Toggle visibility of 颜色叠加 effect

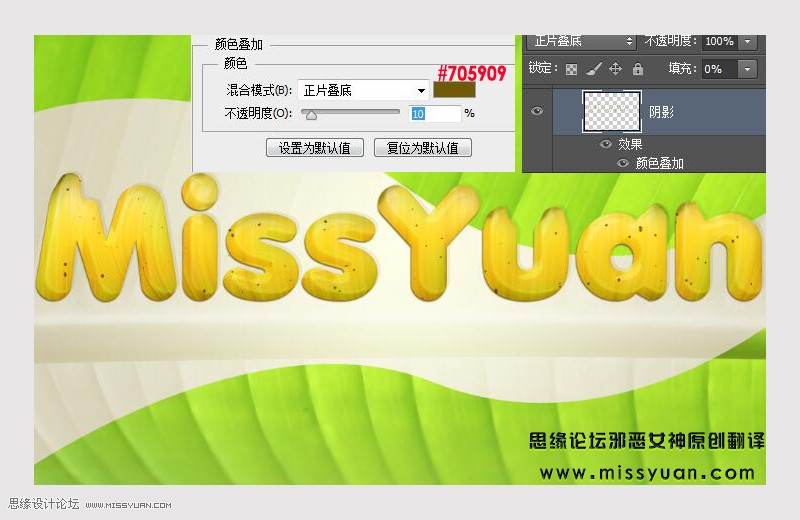click(622, 163)
